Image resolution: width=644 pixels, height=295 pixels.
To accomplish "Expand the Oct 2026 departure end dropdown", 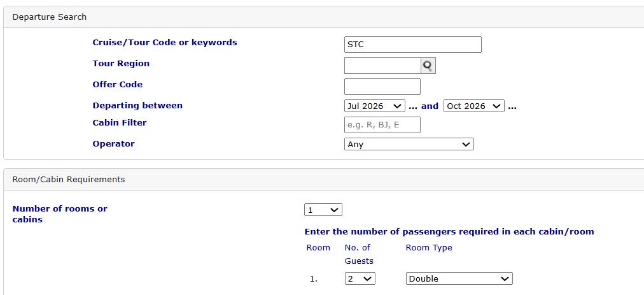I will pyautogui.click(x=473, y=106).
